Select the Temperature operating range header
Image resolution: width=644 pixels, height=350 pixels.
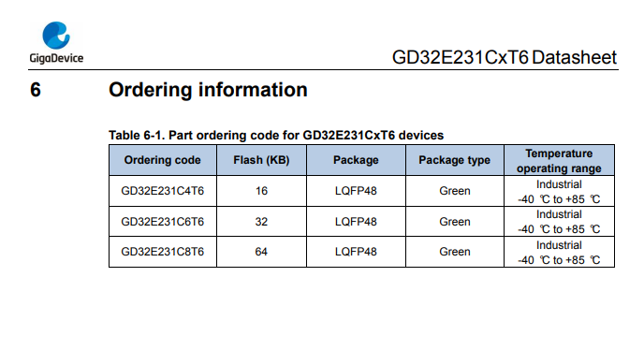click(x=559, y=161)
